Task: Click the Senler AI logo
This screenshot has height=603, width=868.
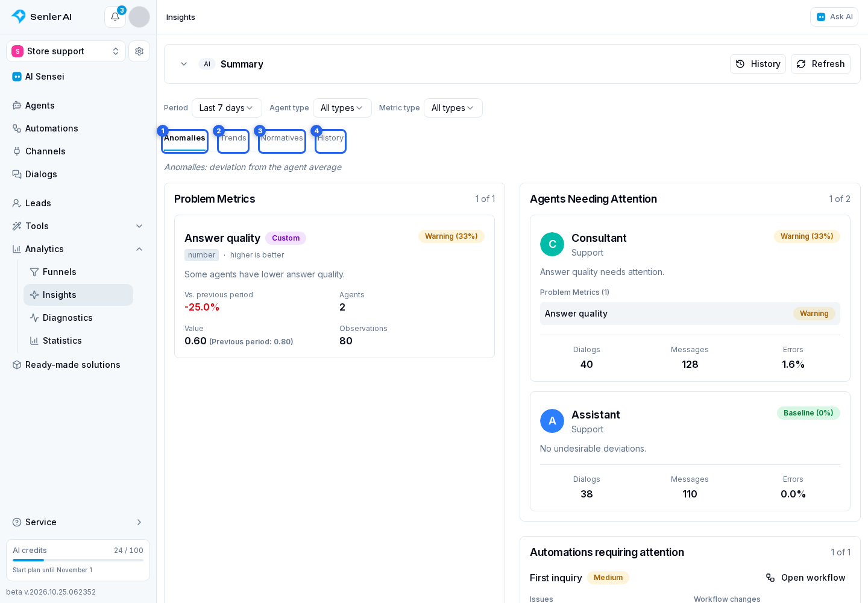Action: pyautogui.click(x=42, y=17)
